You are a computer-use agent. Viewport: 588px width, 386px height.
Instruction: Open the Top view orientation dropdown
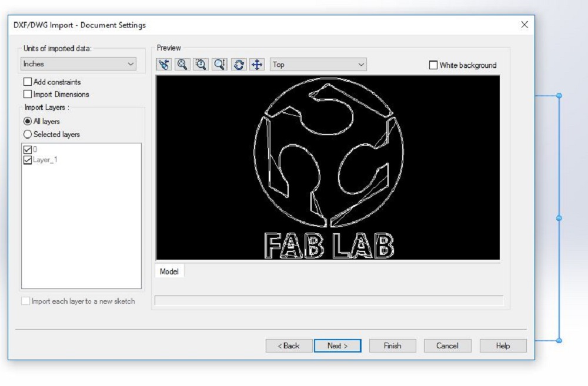click(x=318, y=65)
